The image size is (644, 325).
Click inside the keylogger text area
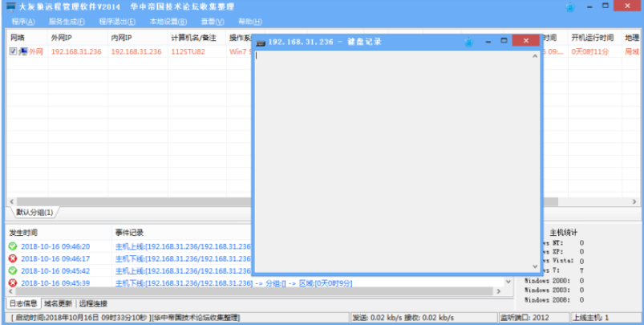click(x=392, y=161)
